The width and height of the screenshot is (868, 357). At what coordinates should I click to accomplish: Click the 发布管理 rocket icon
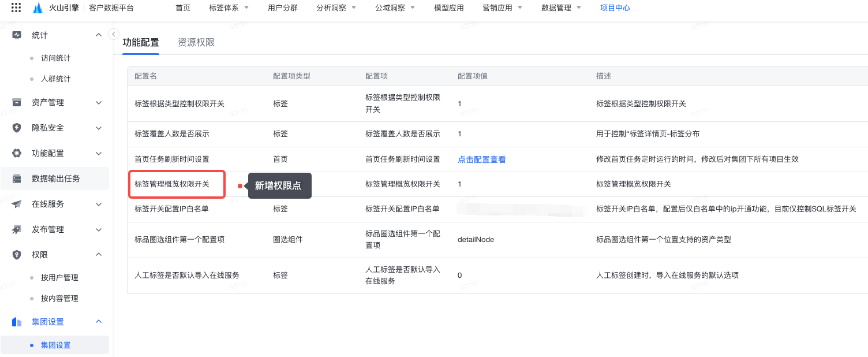pos(17,229)
